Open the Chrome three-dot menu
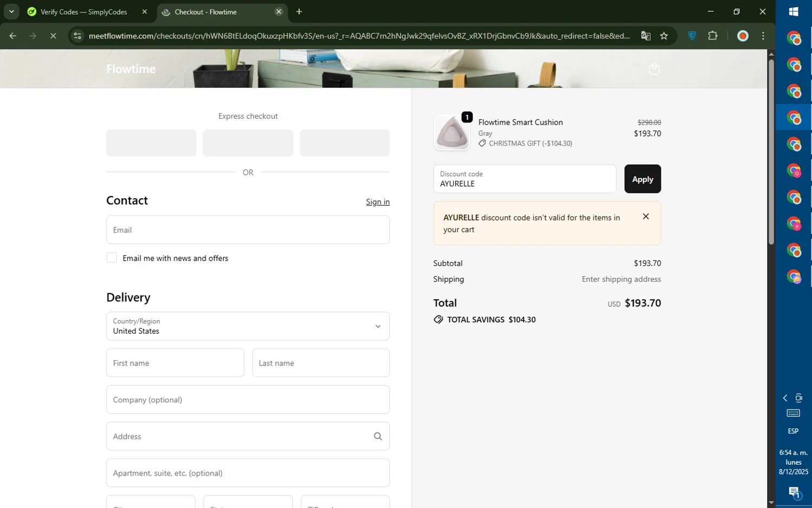812x508 pixels. coord(763,36)
